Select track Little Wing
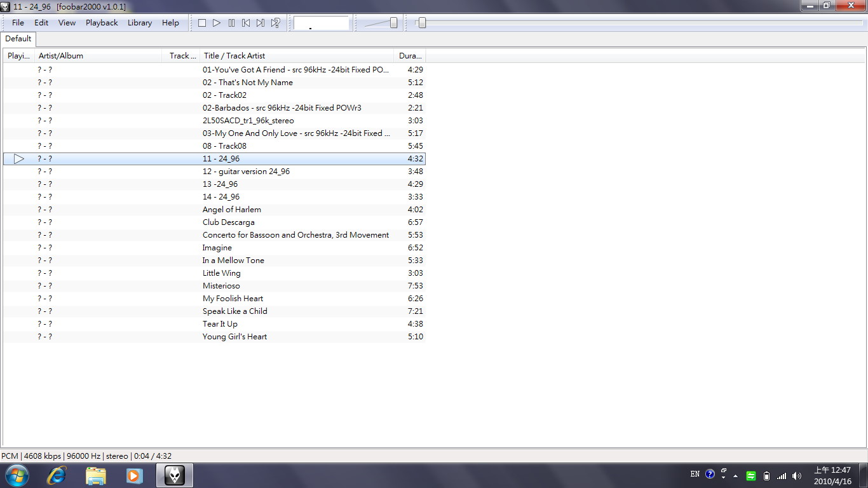 point(214,273)
